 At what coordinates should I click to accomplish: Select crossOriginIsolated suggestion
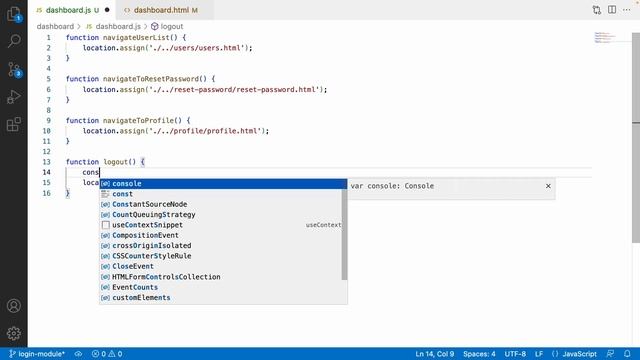[221, 246]
